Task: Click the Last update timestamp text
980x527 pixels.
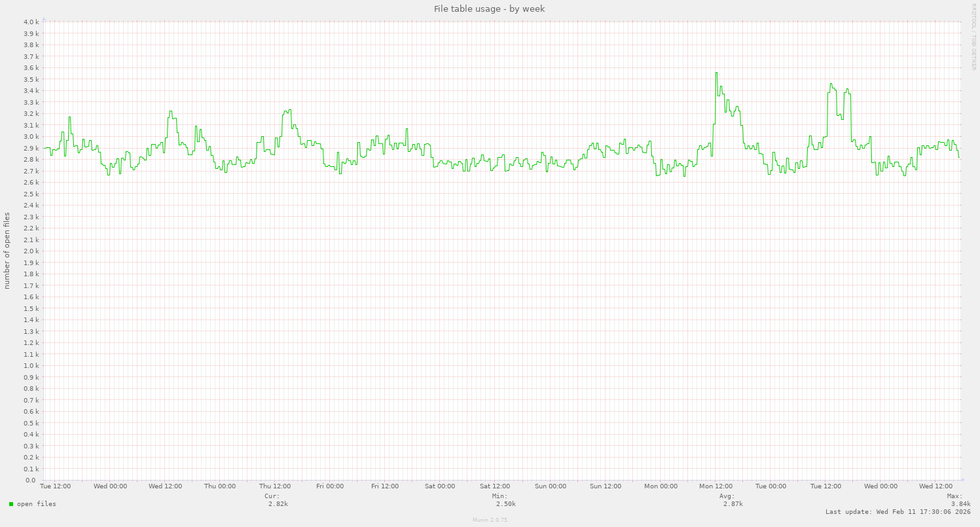Action: [898, 511]
